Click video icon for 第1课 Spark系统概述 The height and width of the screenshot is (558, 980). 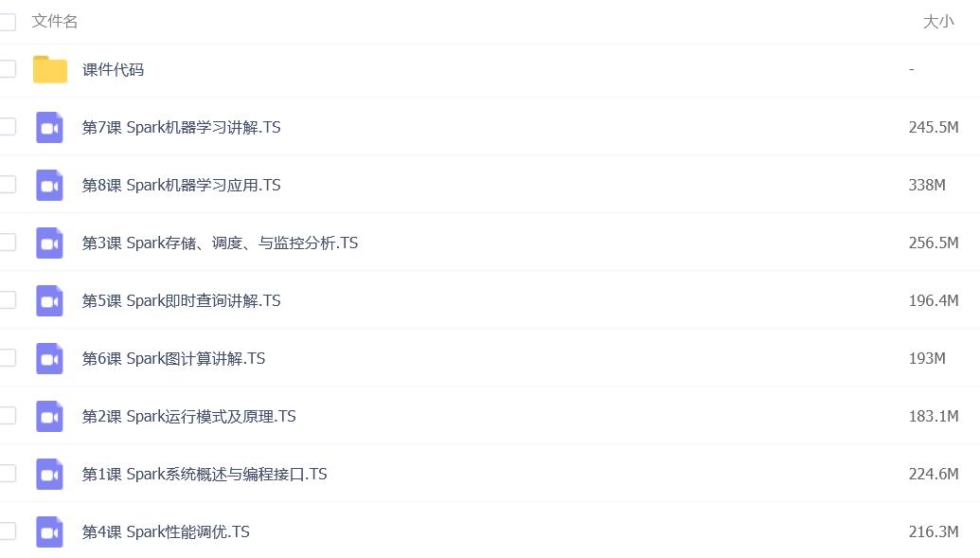pyautogui.click(x=49, y=475)
